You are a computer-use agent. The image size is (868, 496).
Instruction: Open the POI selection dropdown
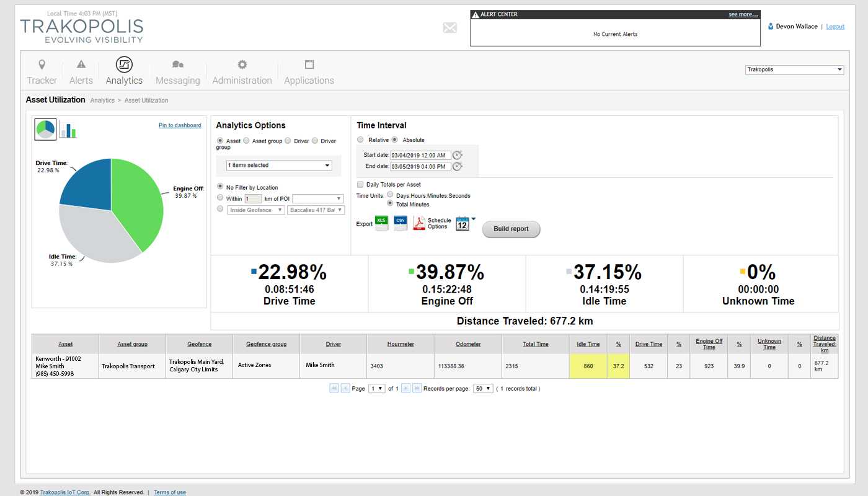[x=318, y=198]
